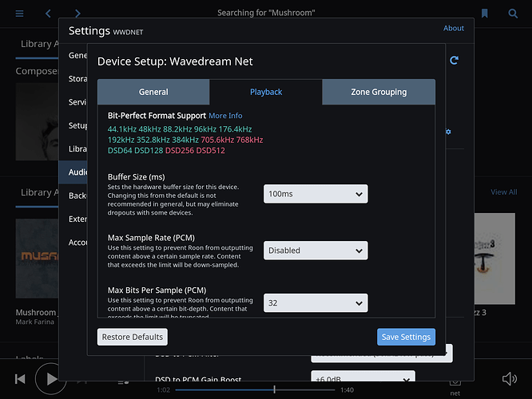Click the playback progress seek bar
The image size is (532, 399).
pyautogui.click(x=255, y=390)
